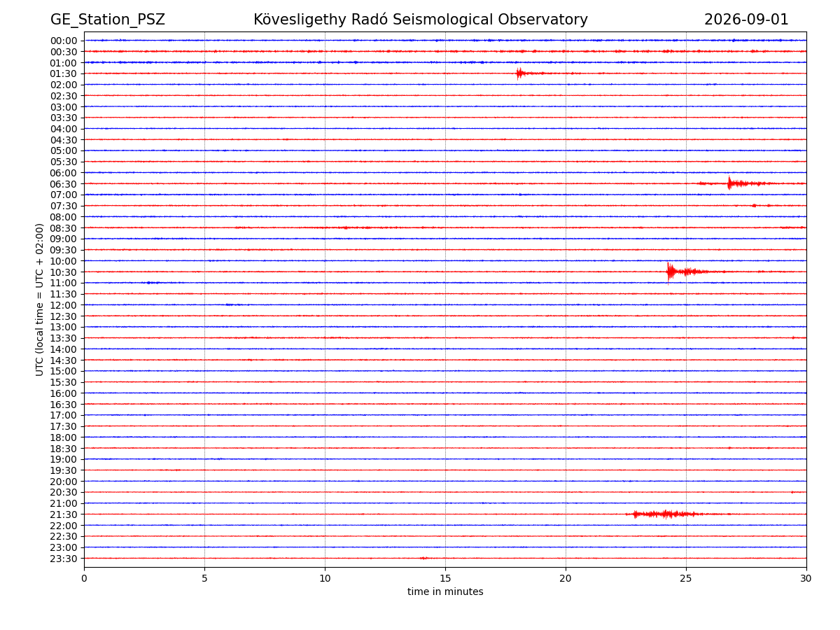Screen dimensions: 840x630
Task: Click the noise patch on the 08:30 trace
Action: click(x=345, y=227)
